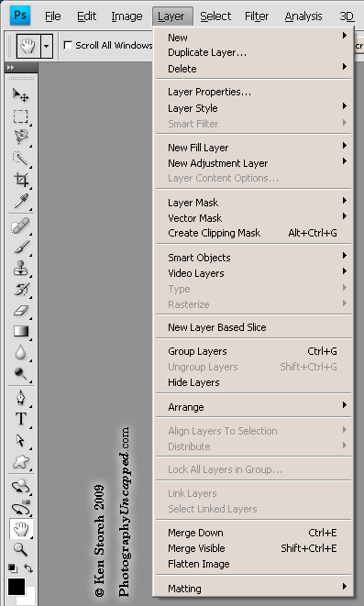This screenshot has width=364, height=606.
Task: Close the open Layer menu
Action: pyautogui.click(x=171, y=17)
